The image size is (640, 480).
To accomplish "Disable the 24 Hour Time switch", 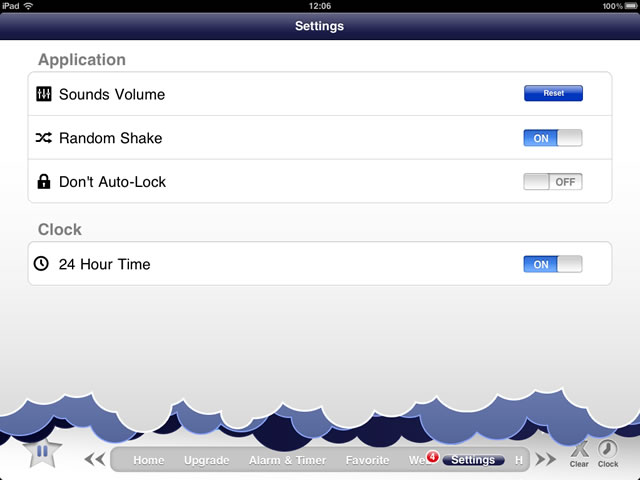I will point(553,264).
